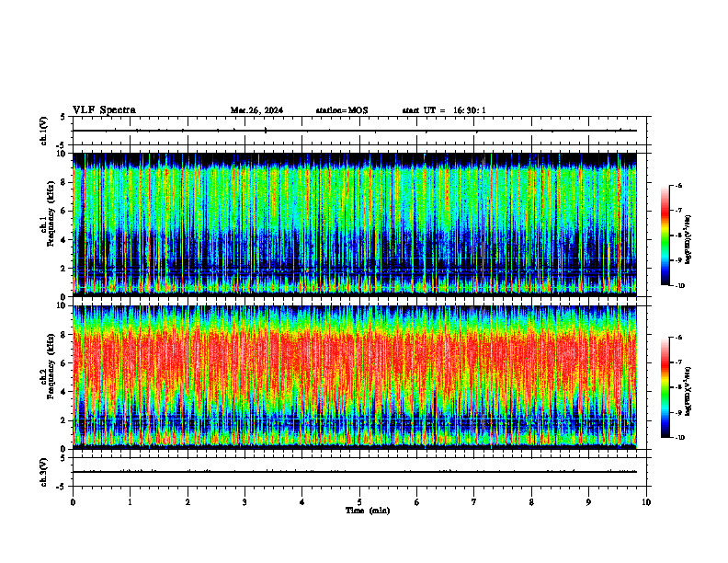Click the time axis tick label "6"
This screenshot has width=728, height=563.
[x=417, y=502]
